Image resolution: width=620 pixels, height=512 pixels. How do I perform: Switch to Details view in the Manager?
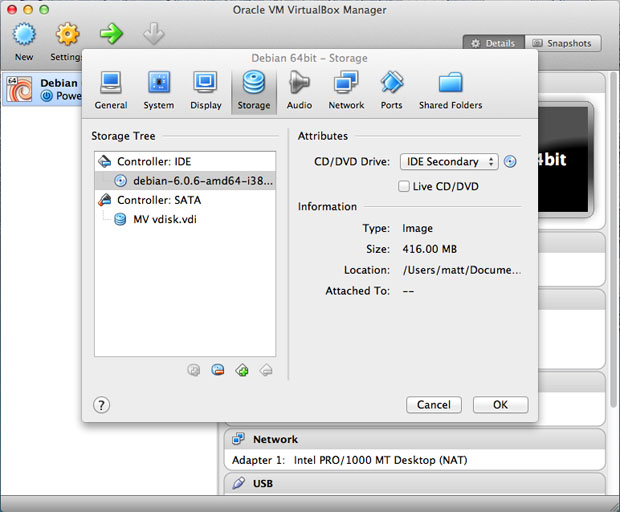(x=493, y=43)
